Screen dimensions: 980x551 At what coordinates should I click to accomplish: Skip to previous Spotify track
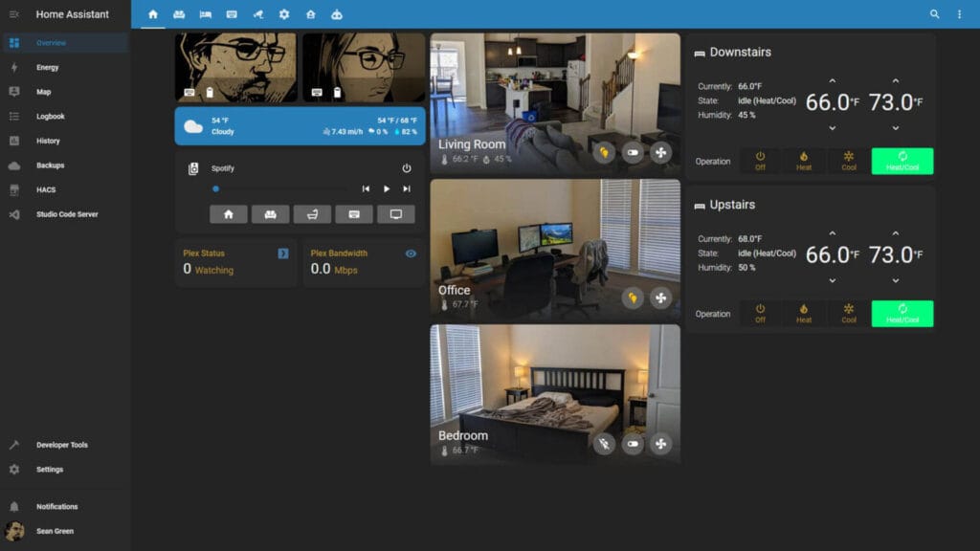tap(366, 188)
